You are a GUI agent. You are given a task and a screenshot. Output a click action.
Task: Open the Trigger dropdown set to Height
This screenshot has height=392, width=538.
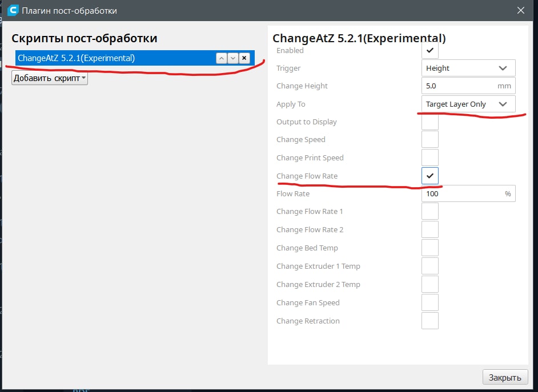pyautogui.click(x=468, y=68)
